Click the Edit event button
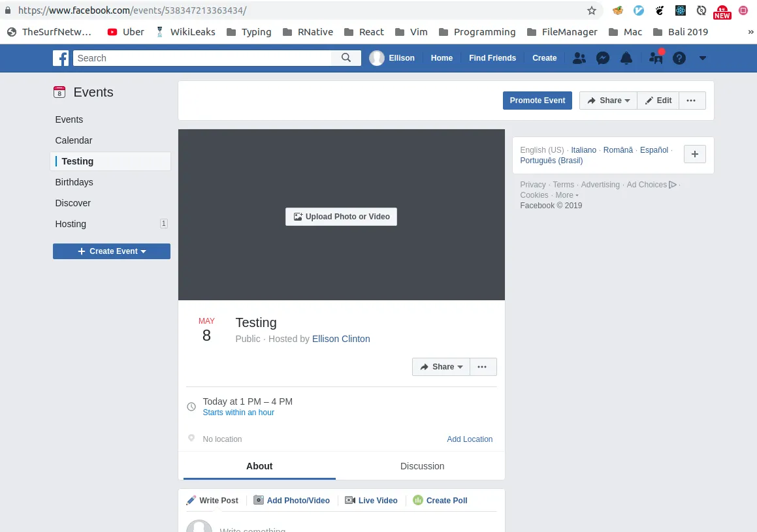Viewport: 757px width, 532px height. point(658,101)
